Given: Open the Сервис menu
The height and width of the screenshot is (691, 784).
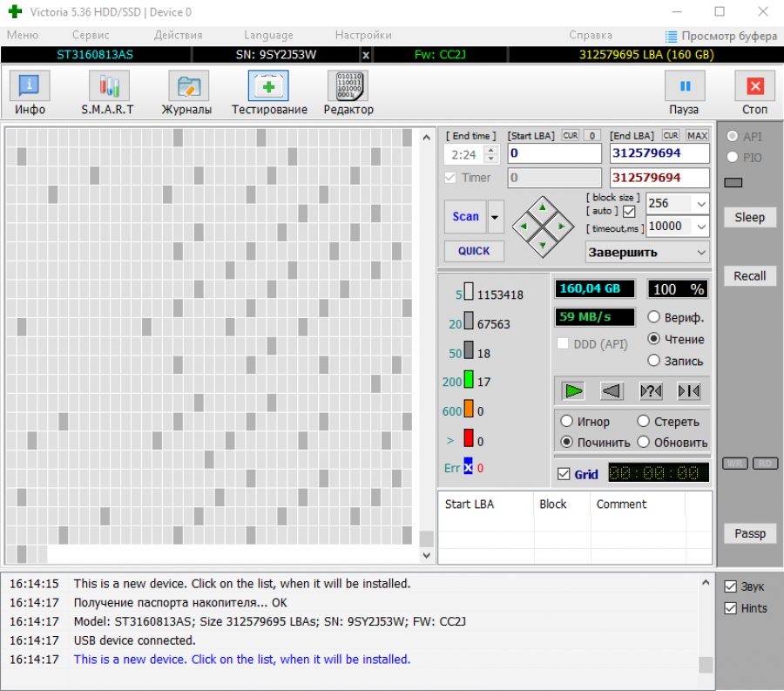Looking at the screenshot, I should [91, 36].
